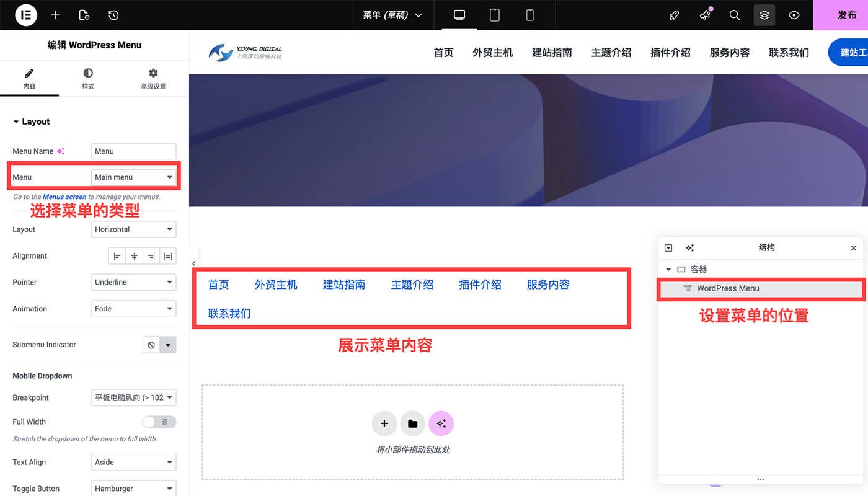Viewport: 868px width, 496px height.
Task: Open the Elementor main menu logo
Action: tap(25, 15)
